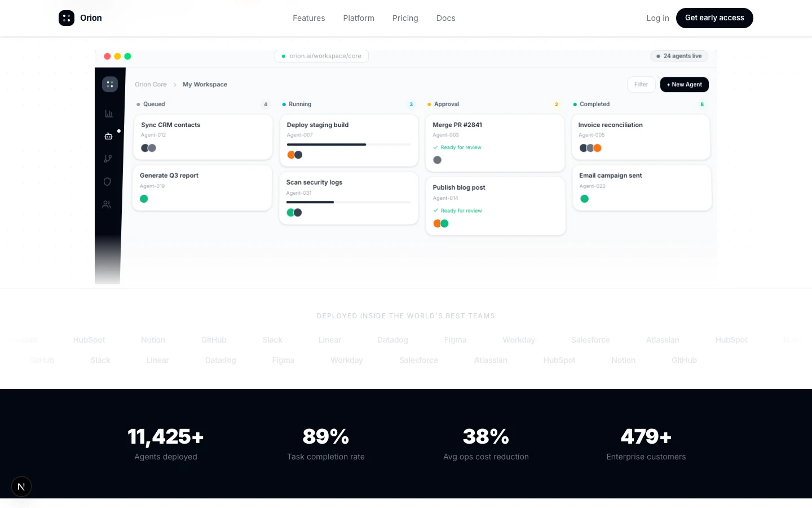Open the users team sidebar icon
The image size is (812, 508).
[x=107, y=205]
